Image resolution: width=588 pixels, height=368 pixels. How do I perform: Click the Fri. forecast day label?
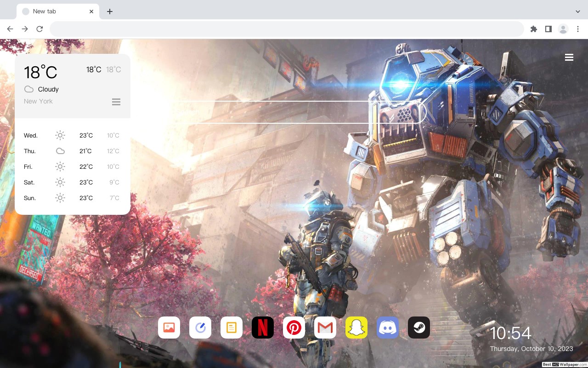(28, 167)
